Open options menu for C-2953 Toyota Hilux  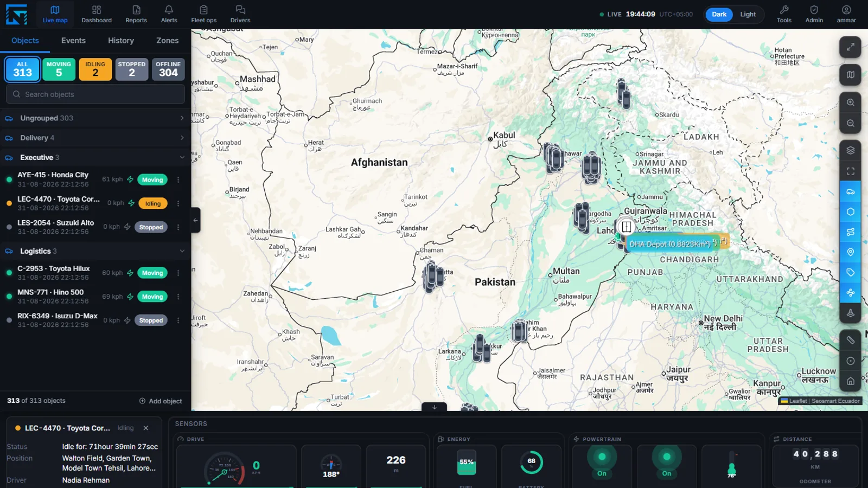pos(178,273)
